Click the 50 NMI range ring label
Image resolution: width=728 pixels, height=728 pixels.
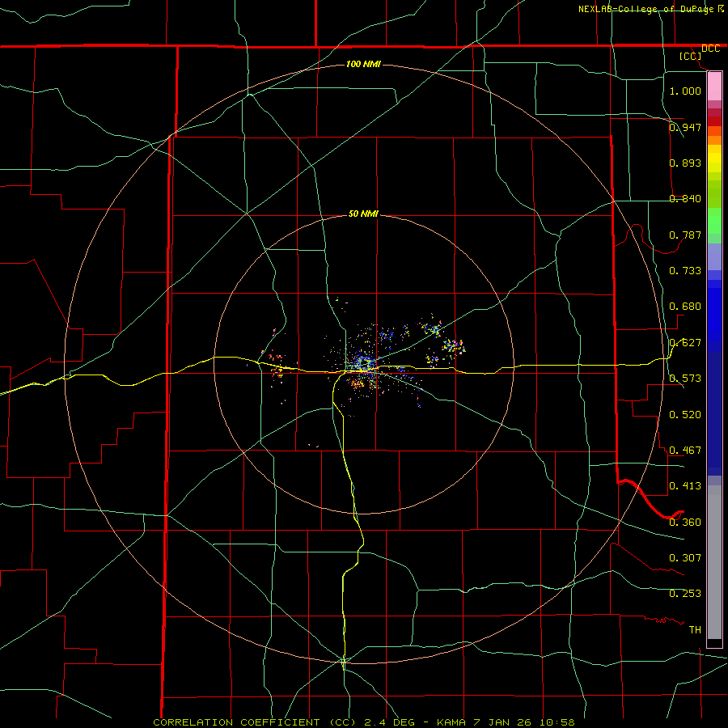[363, 214]
